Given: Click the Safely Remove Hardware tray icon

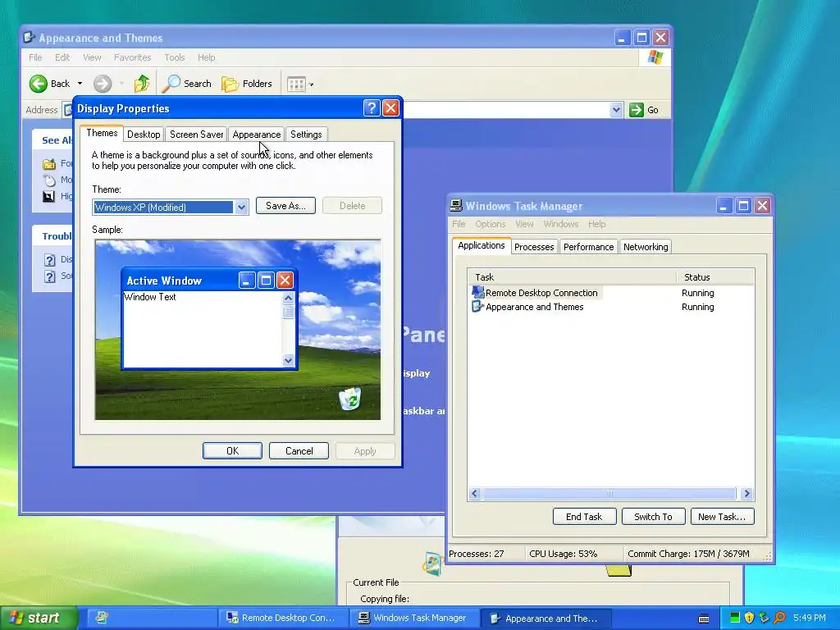Looking at the screenshot, I should pyautogui.click(x=765, y=618).
